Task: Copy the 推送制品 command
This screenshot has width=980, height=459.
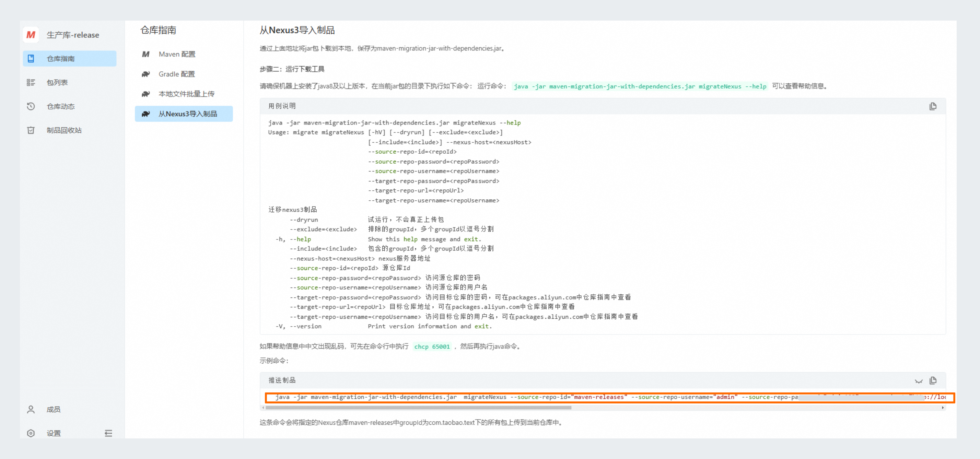Action: tap(933, 380)
